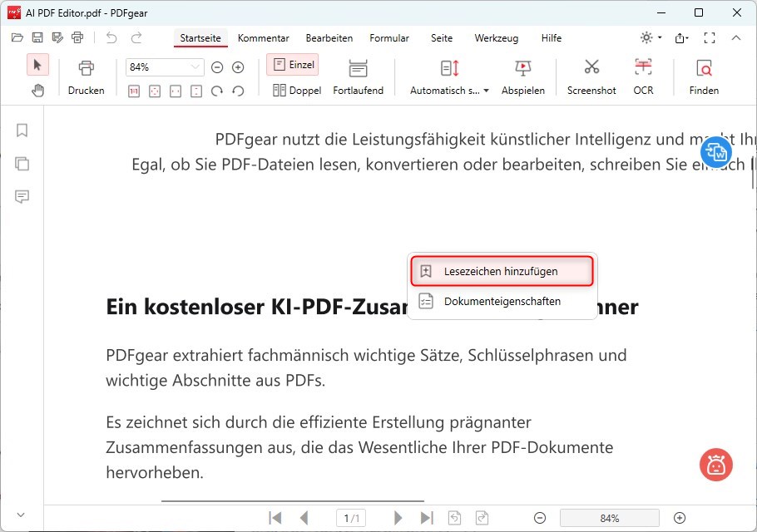Viewport: 757px width, 532px height.
Task: Zoom in with the bottom bar plus button
Action: [x=680, y=518]
